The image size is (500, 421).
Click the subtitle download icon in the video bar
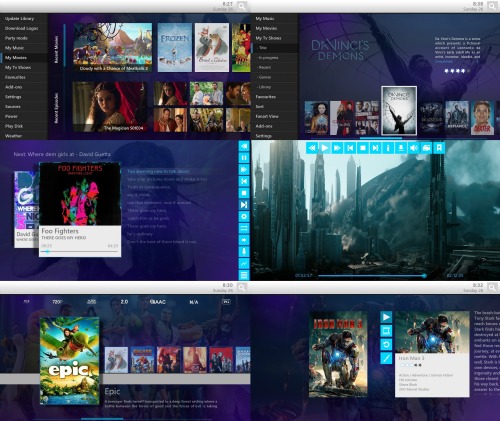coord(401,148)
